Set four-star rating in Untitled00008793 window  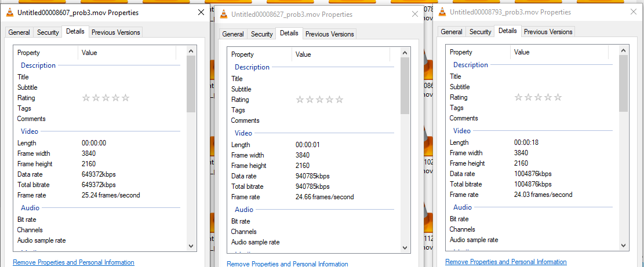pyautogui.click(x=548, y=97)
